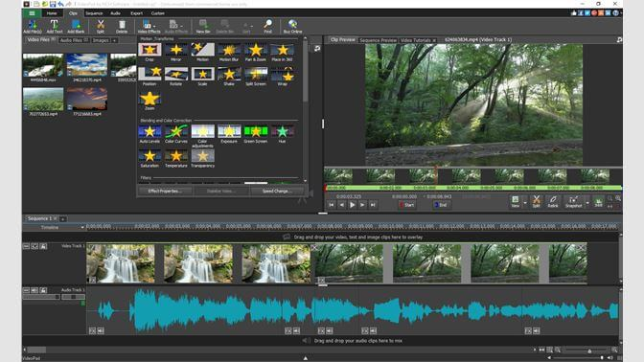644x362 pixels.
Task: Open the Snapshot dropdown arrow
Action: click(x=586, y=203)
